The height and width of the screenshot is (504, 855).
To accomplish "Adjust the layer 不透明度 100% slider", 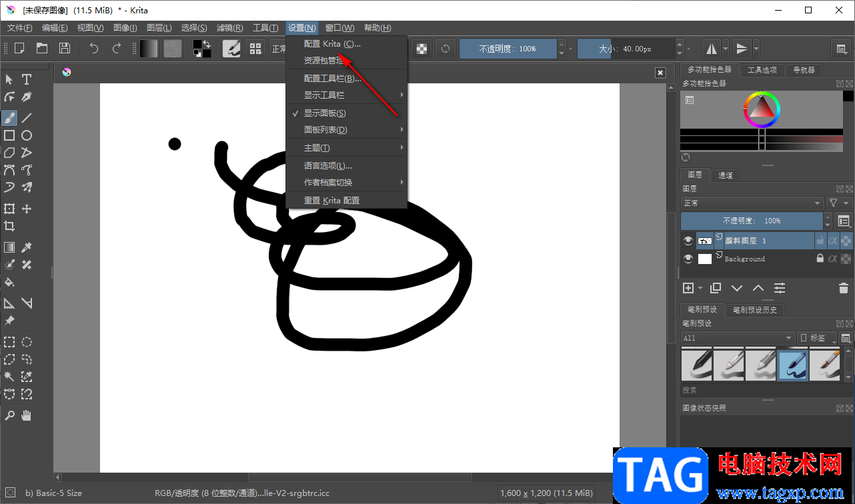I will click(x=752, y=221).
